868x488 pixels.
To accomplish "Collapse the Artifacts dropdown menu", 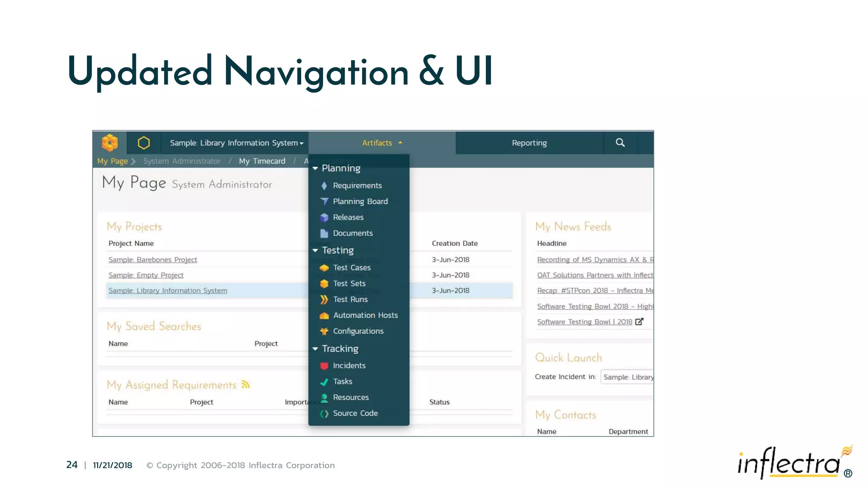I will click(x=382, y=143).
